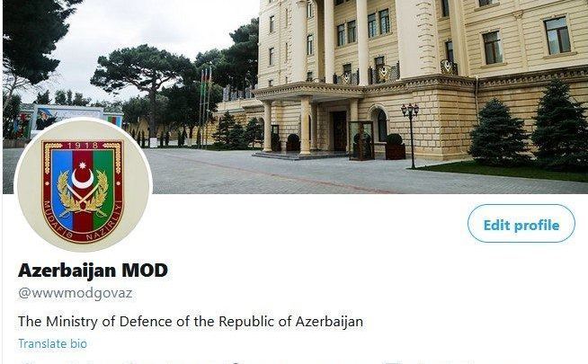Open the Translate bio link

coord(52,343)
